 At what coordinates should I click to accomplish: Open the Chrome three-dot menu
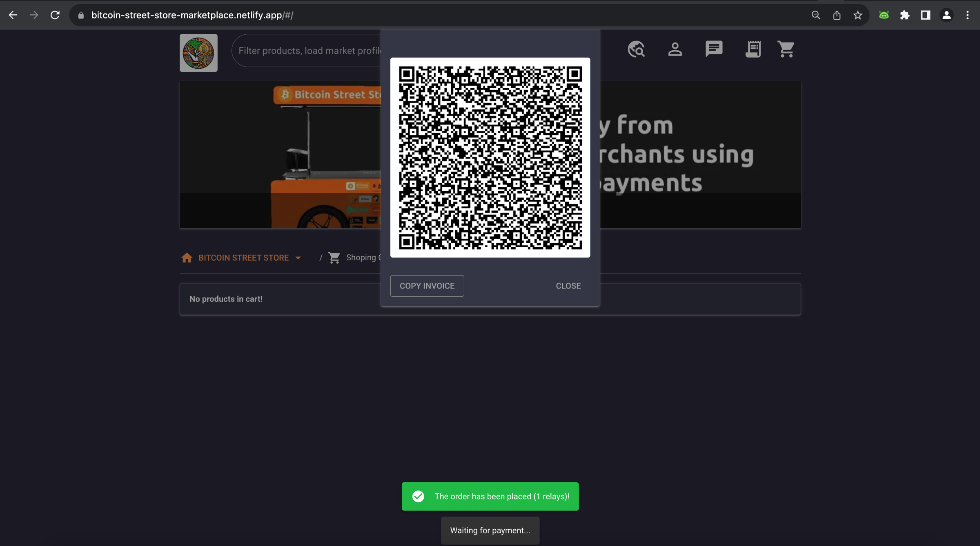coord(967,15)
